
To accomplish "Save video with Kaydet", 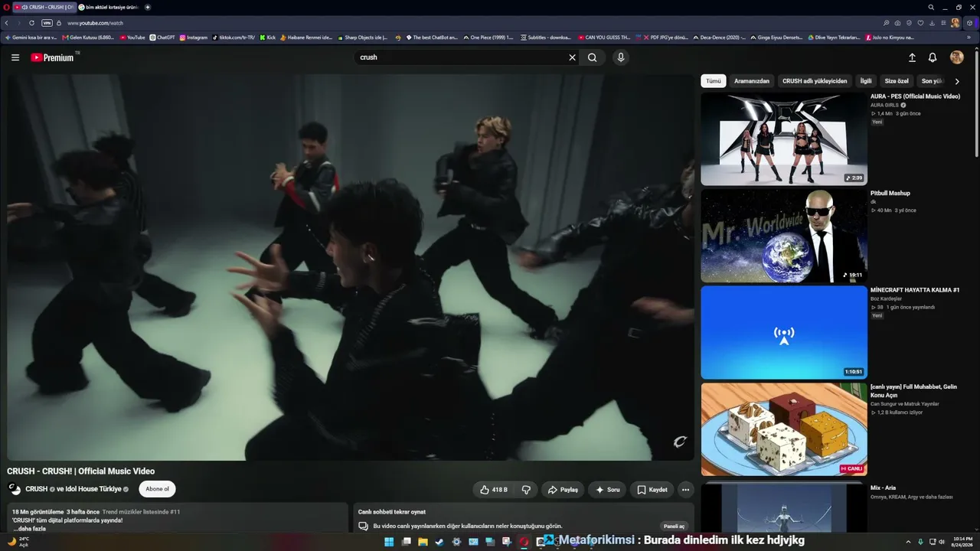I will pyautogui.click(x=652, y=490).
